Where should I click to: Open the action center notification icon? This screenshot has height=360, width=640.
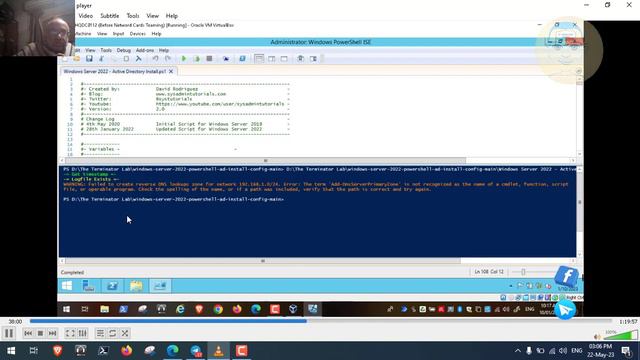click(x=627, y=351)
